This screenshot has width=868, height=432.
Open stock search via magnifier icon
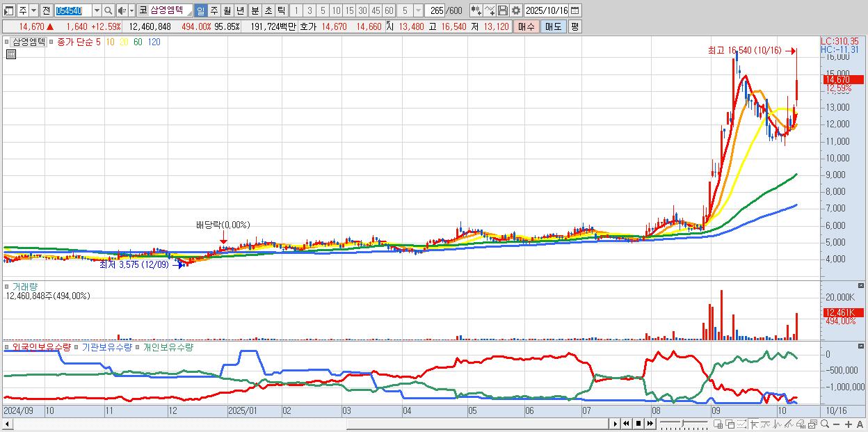108,10
